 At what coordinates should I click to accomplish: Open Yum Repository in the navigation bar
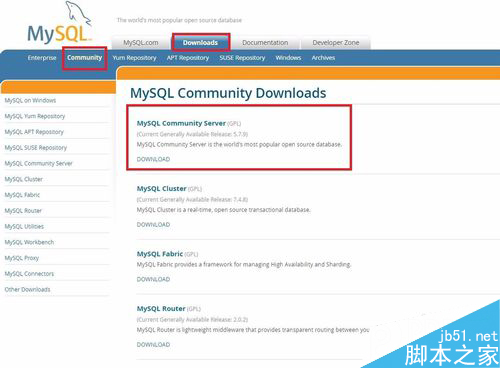134,58
